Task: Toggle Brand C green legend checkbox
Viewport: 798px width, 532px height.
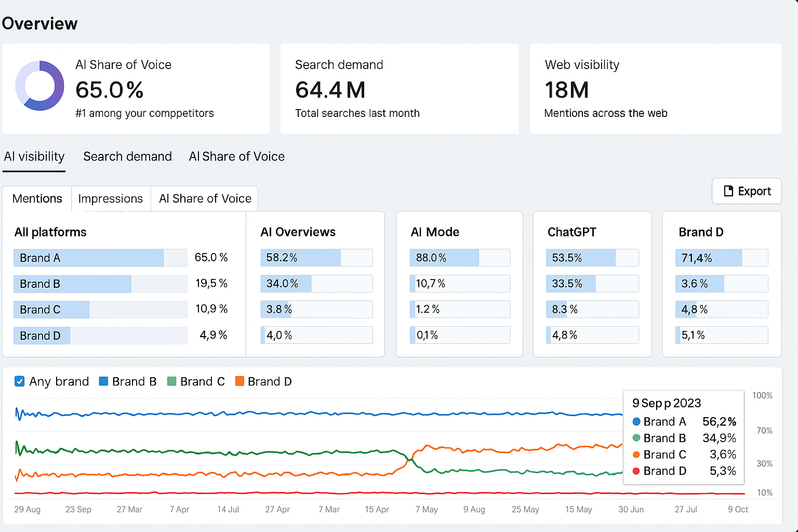Action: point(171,381)
